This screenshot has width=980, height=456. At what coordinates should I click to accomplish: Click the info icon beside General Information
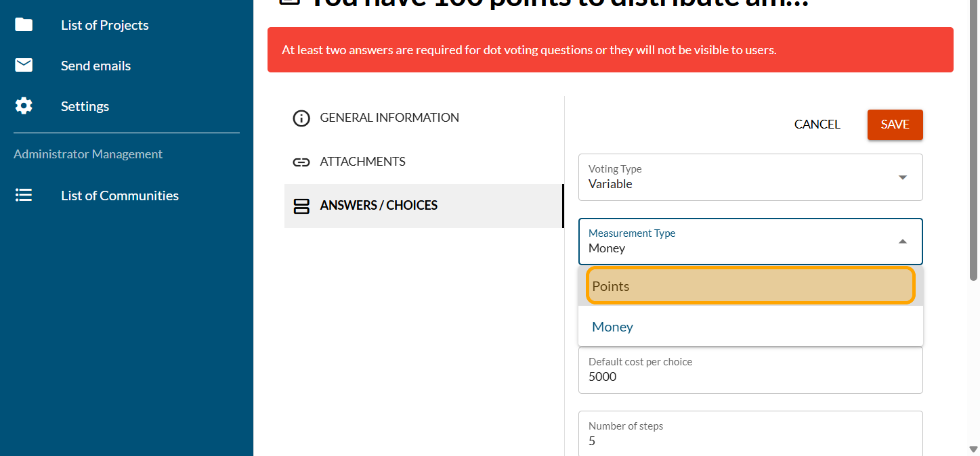coord(301,118)
